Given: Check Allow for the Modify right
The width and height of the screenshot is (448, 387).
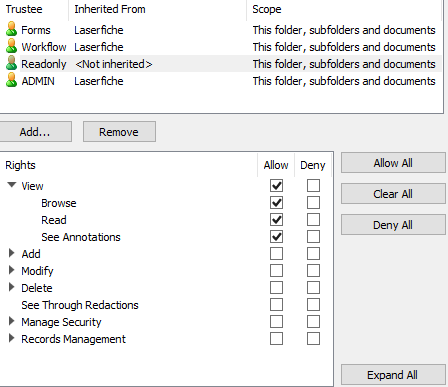Looking at the screenshot, I should click(x=276, y=271).
